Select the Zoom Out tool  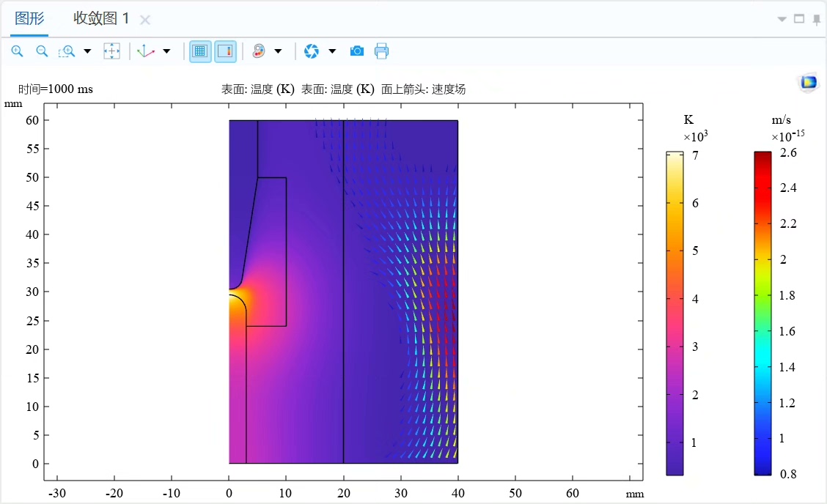[42, 51]
